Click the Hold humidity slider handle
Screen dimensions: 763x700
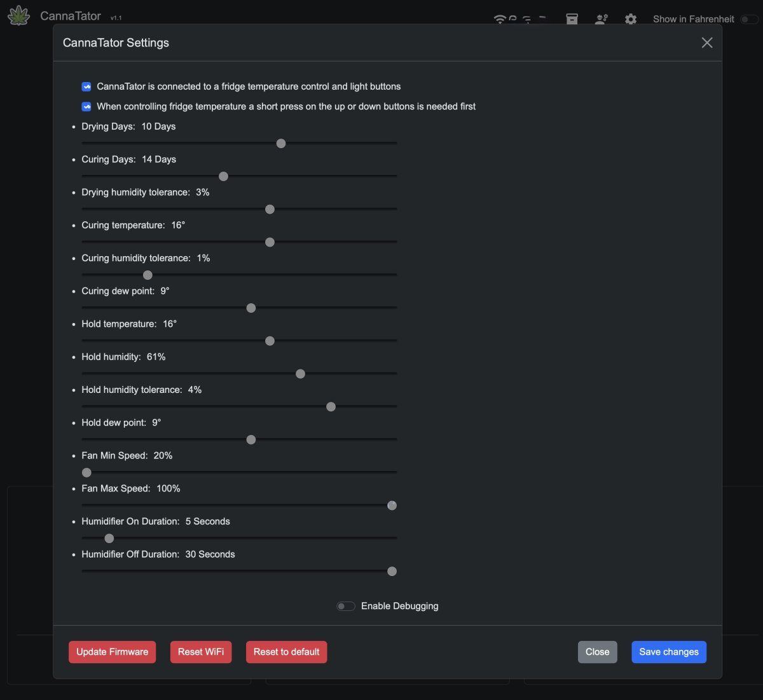pos(300,374)
